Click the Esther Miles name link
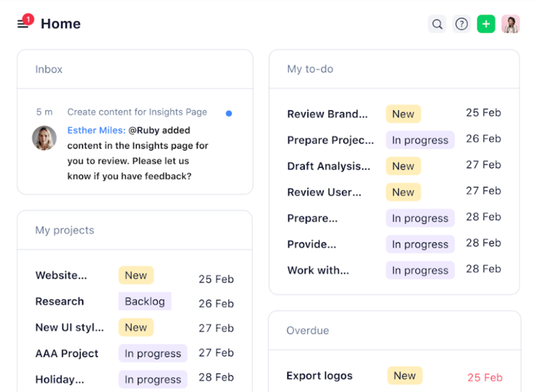Screen dimensions: 536x392 click(96, 130)
